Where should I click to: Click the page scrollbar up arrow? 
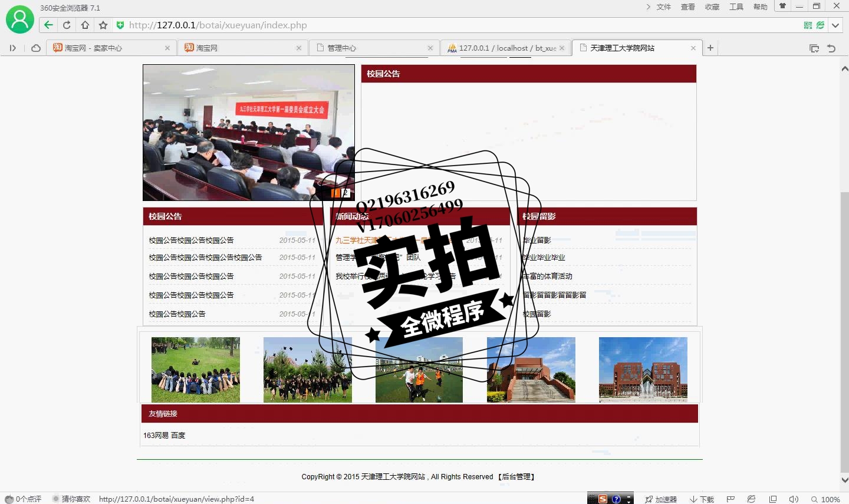844,69
